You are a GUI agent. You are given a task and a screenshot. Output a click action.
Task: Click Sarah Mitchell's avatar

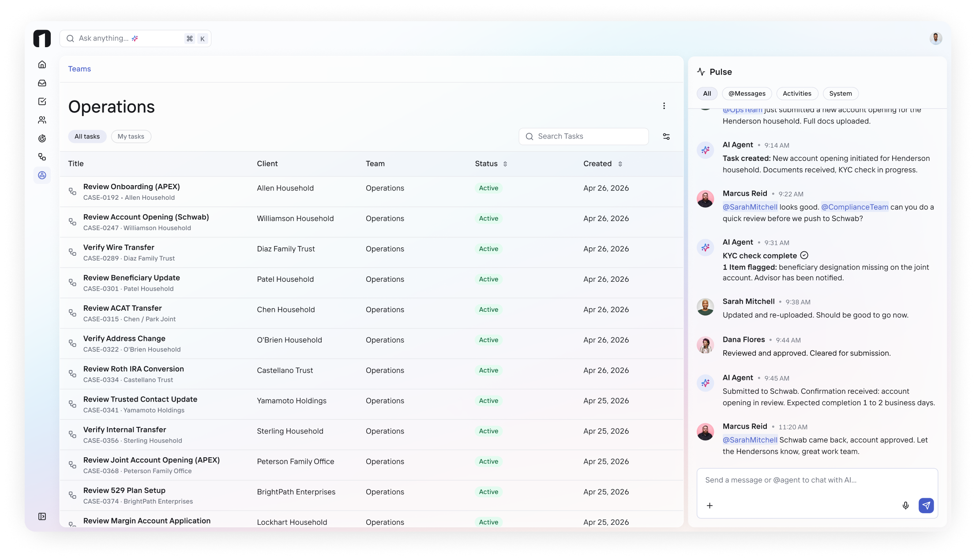coord(705,307)
